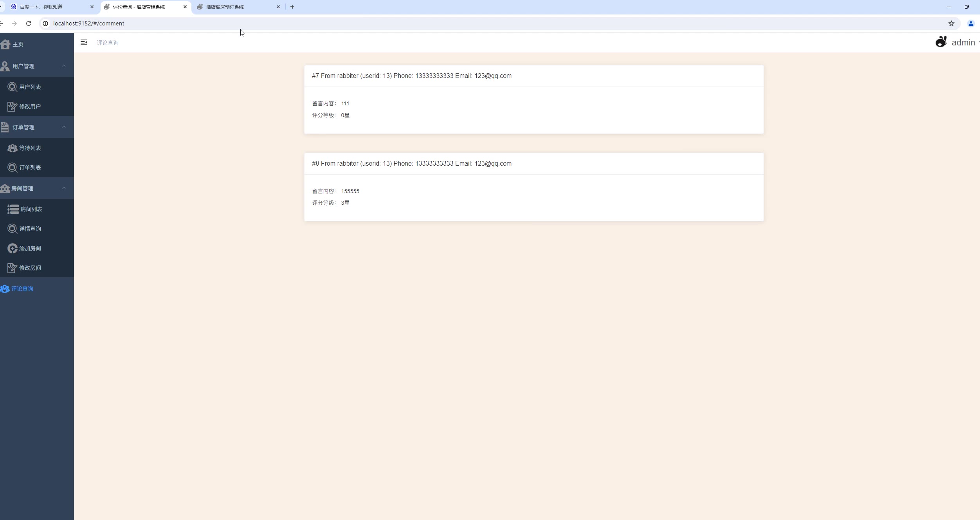Open 订单列表 menu item
The image size is (980, 520).
[x=30, y=168]
